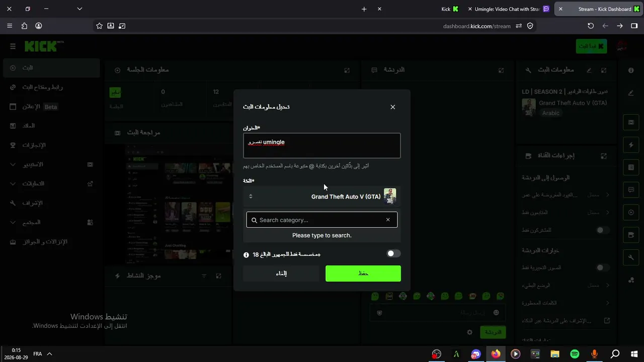The width and height of the screenshot is (644, 362).
Task: Click the green chat send button
Action: coord(493,332)
